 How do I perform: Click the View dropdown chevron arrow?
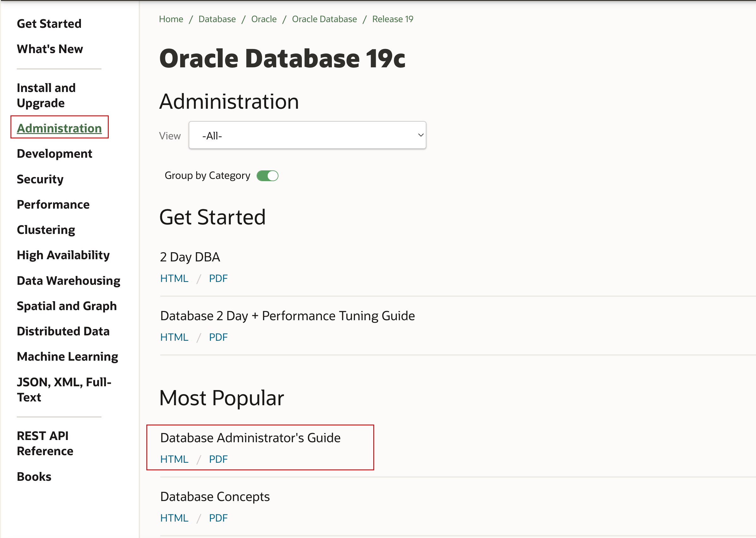tap(421, 135)
